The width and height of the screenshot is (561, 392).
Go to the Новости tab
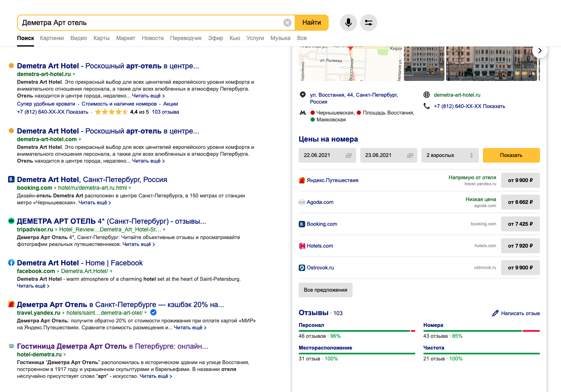coord(153,38)
